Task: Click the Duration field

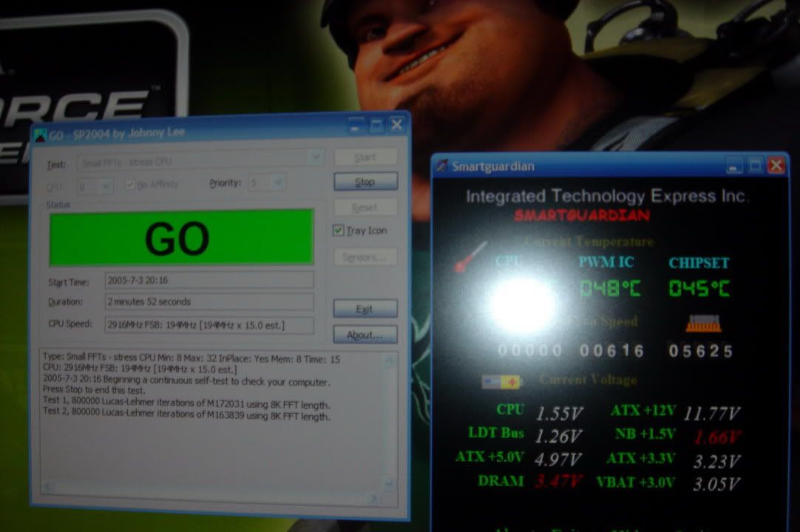Action: coord(209,302)
